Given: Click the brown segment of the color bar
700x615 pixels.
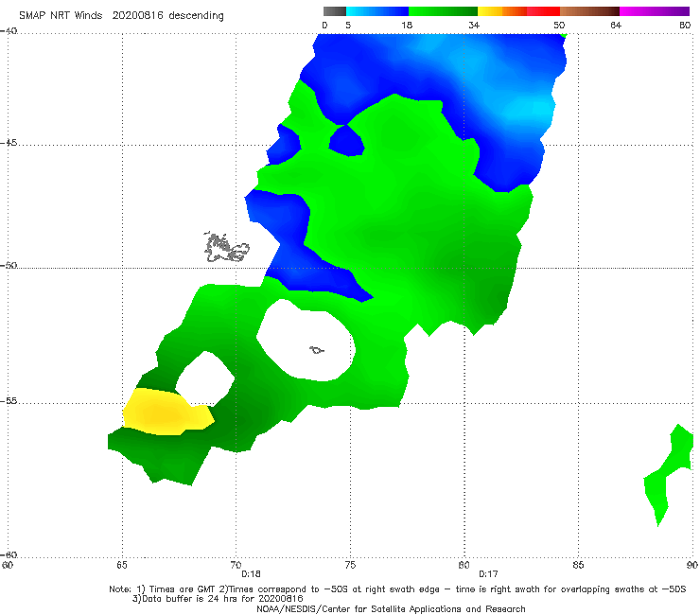Looking at the screenshot, I should [x=589, y=11].
